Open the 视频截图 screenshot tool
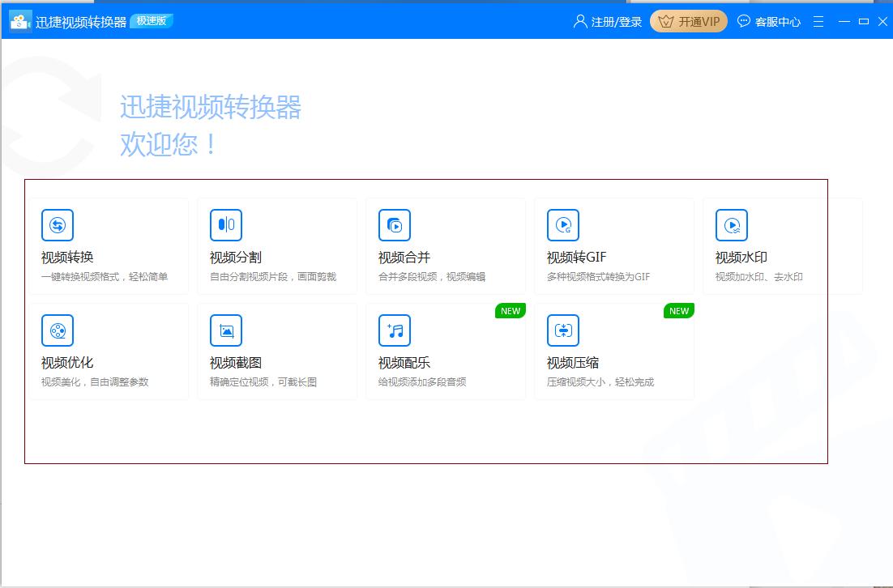The image size is (893, 588). coord(278,351)
